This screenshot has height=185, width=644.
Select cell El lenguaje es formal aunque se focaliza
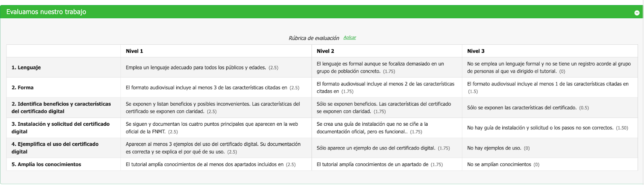pos(387,67)
